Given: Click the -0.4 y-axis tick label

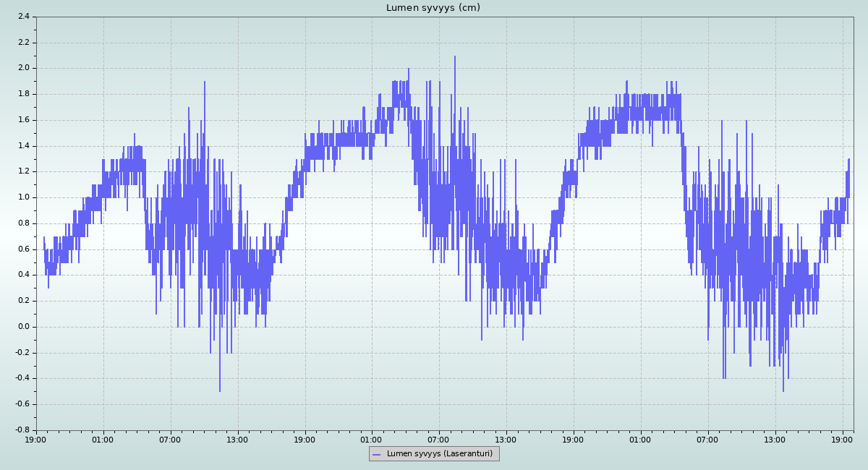Looking at the screenshot, I should (x=22, y=378).
